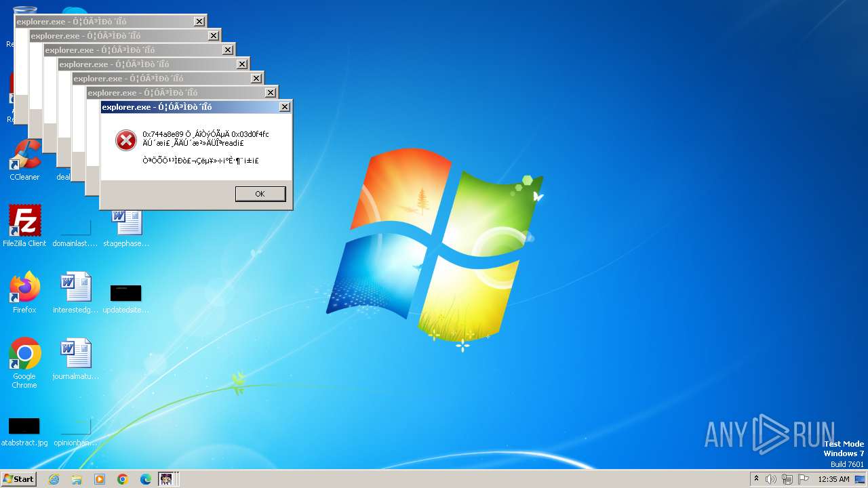Open the Start menu

tap(19, 479)
